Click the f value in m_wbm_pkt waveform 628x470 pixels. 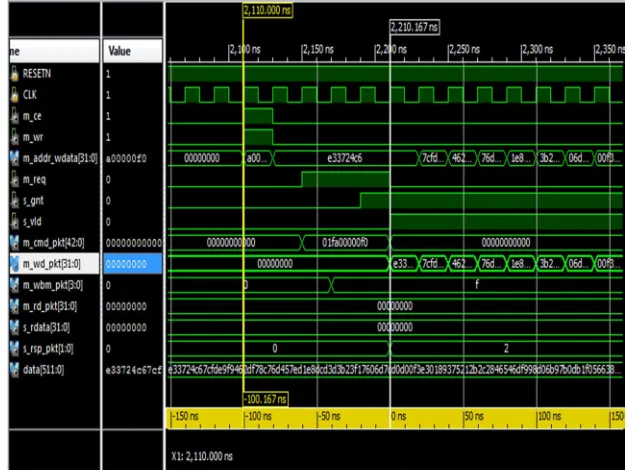pos(477,285)
